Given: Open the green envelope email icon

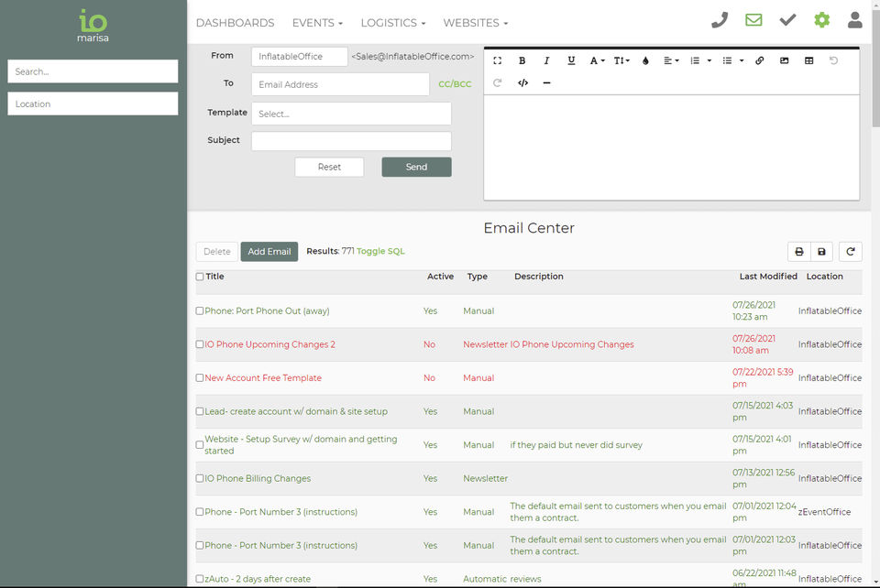Looking at the screenshot, I should point(753,20).
